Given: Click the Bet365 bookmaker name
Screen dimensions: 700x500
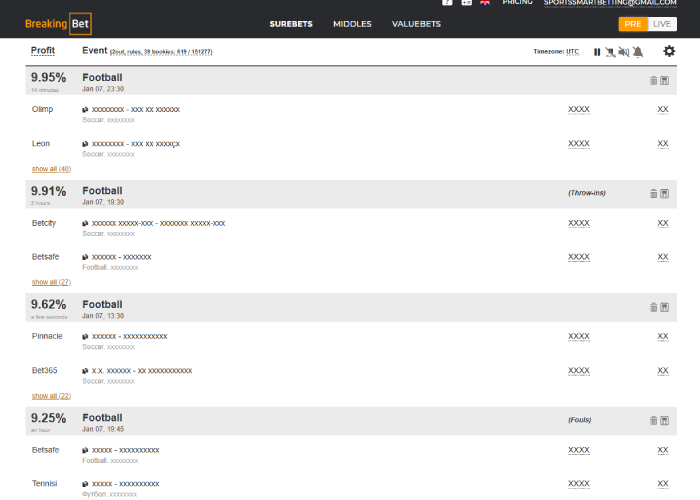Looking at the screenshot, I should [44, 371].
